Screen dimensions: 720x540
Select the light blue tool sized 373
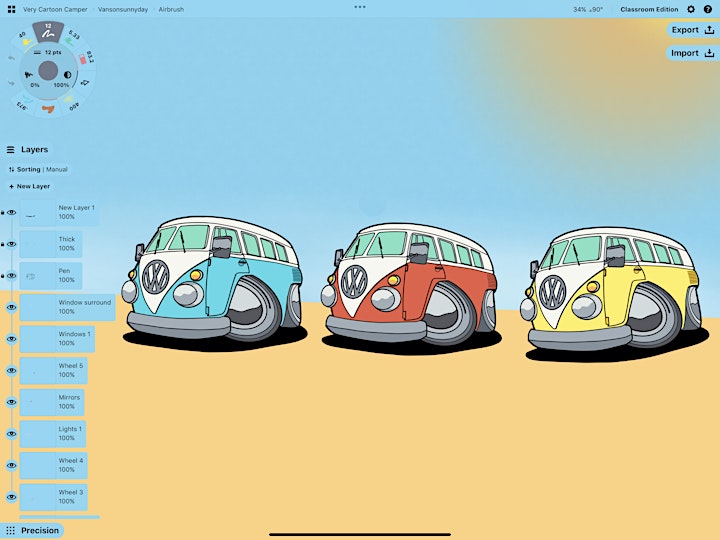tap(24, 103)
